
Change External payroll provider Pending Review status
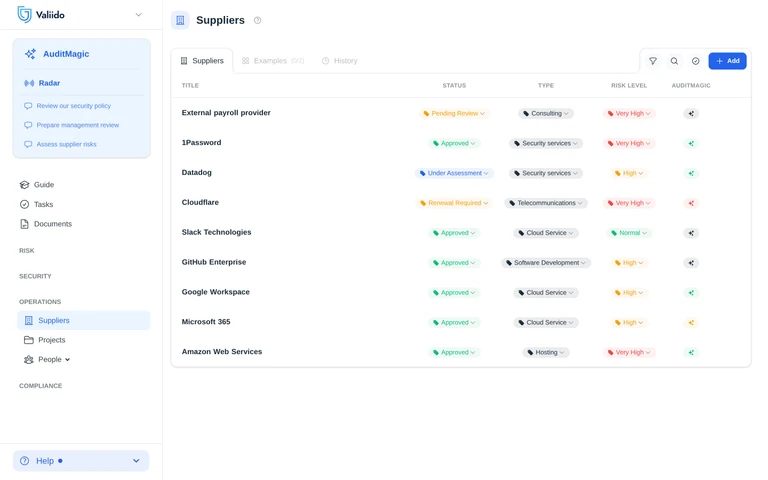[454, 113]
